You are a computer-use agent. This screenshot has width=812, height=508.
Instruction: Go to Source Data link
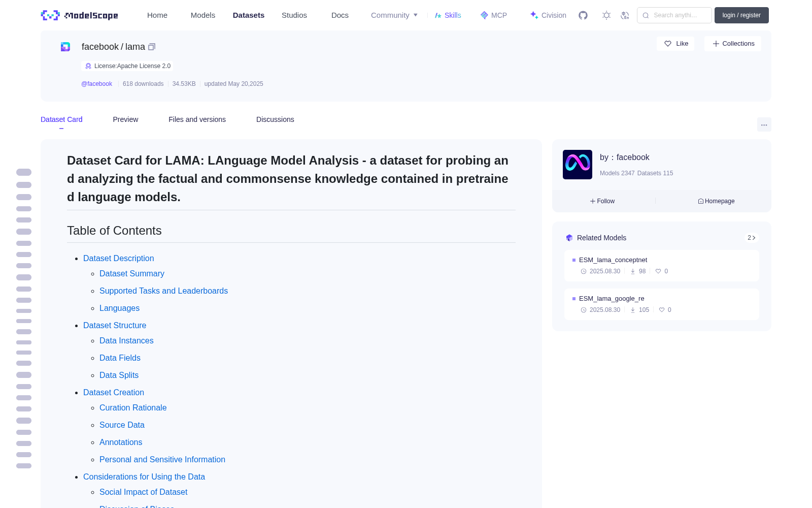(122, 425)
